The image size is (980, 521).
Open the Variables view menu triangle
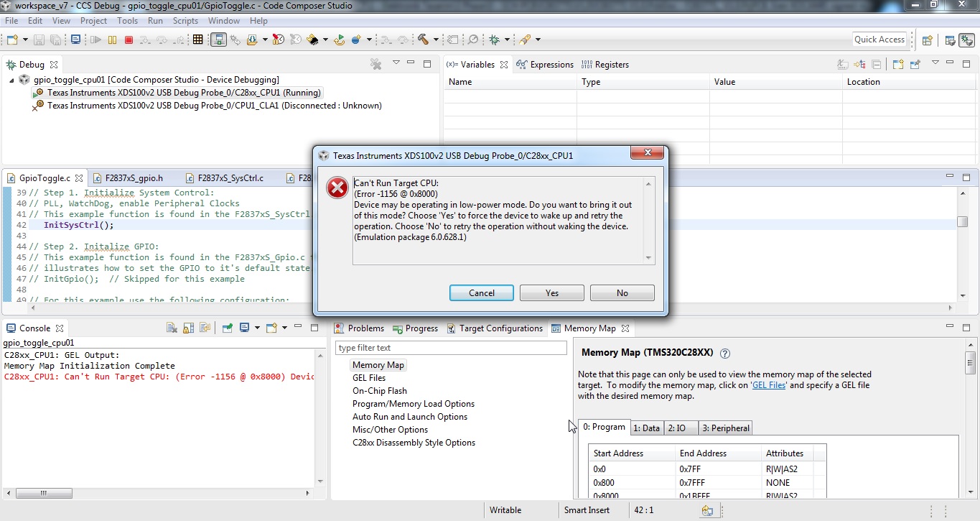coord(935,63)
